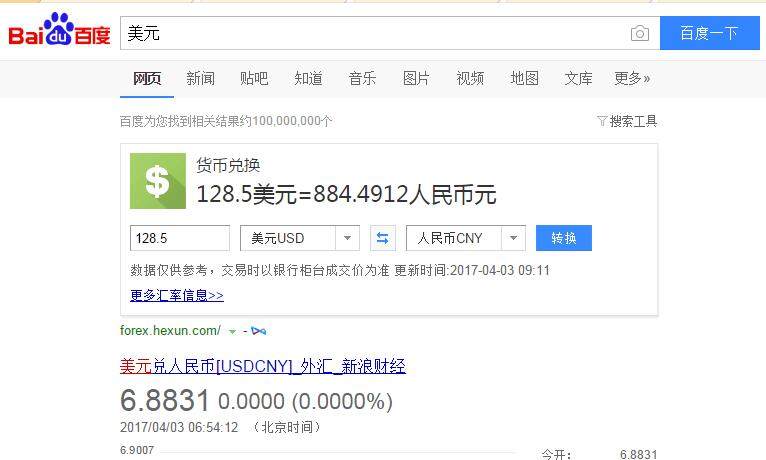Open 美元兑人民币[USDCNY] result link

(x=263, y=366)
